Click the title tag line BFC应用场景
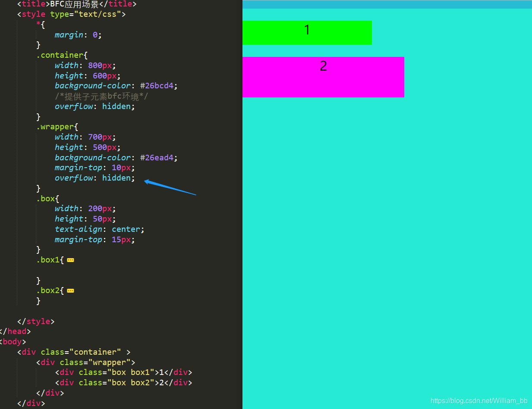This screenshot has width=532, height=409. pyautogui.click(x=77, y=4)
